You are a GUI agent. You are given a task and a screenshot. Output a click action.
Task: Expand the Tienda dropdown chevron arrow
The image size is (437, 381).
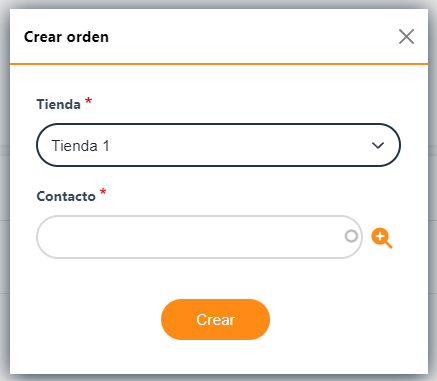click(x=378, y=145)
